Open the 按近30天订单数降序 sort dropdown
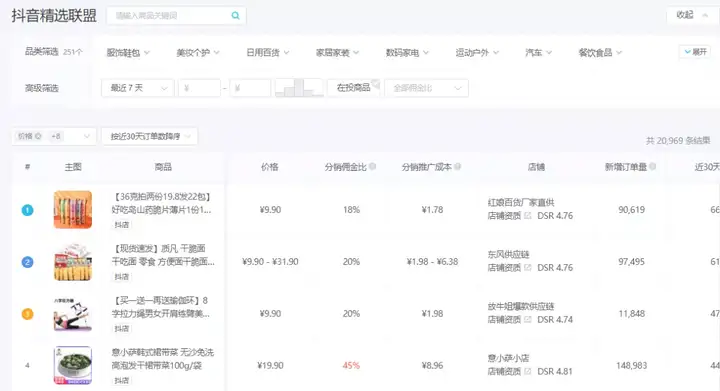Screen dimensions: 720x391 [x=150, y=136]
